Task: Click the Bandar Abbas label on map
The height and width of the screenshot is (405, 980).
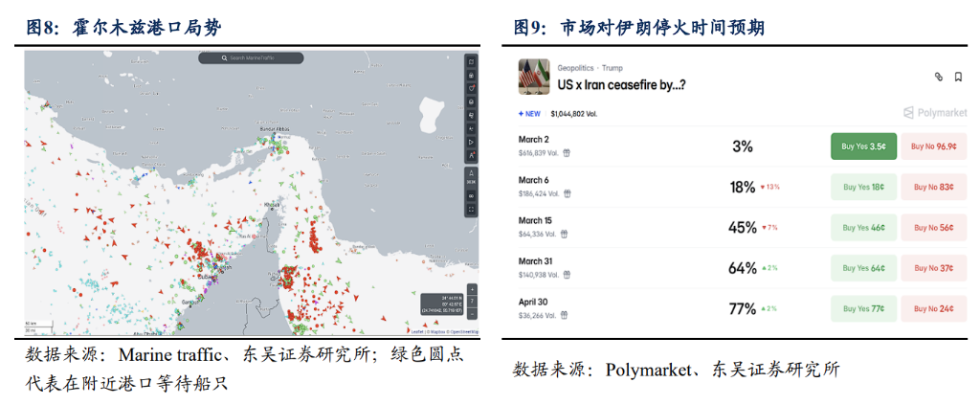Action: [x=274, y=129]
